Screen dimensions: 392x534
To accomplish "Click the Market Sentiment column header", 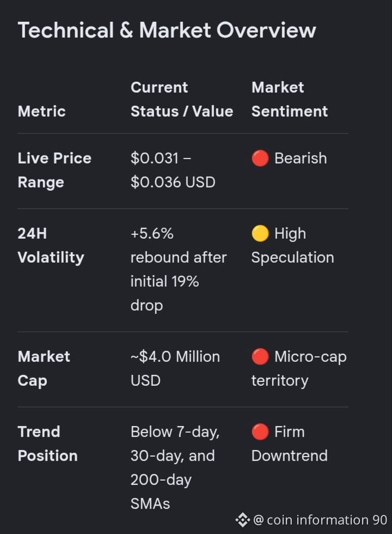I will [290, 99].
